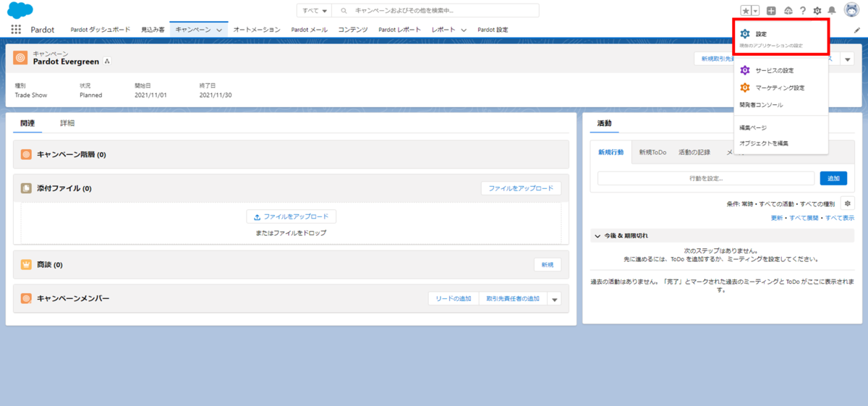Open 開発者コンソール from menu
Screen dimensions: 868x406
tap(780, 105)
